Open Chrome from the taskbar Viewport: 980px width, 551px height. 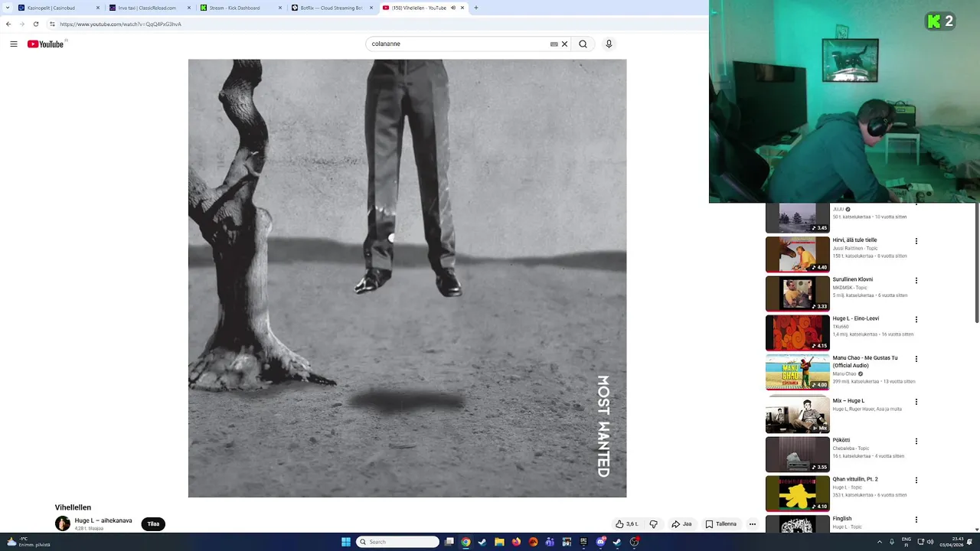click(x=465, y=542)
